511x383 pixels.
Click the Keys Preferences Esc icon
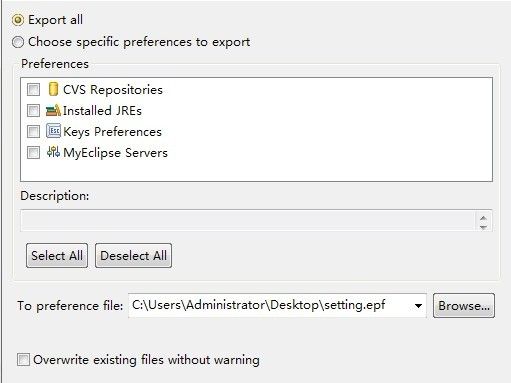[53, 131]
